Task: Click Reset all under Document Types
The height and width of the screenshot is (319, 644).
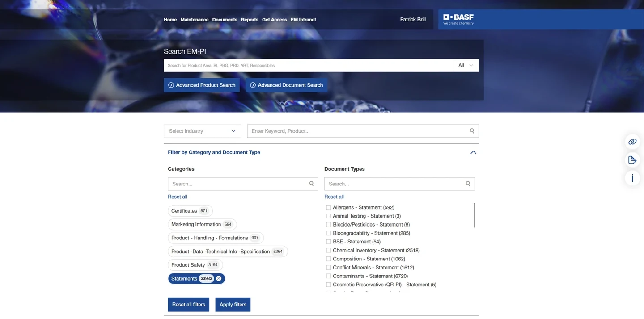Action: pos(334,197)
